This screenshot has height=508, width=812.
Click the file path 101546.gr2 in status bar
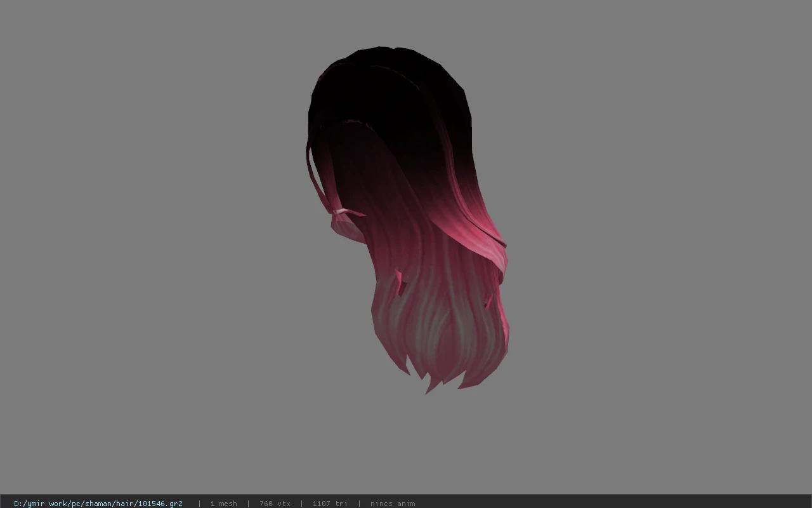98,504
